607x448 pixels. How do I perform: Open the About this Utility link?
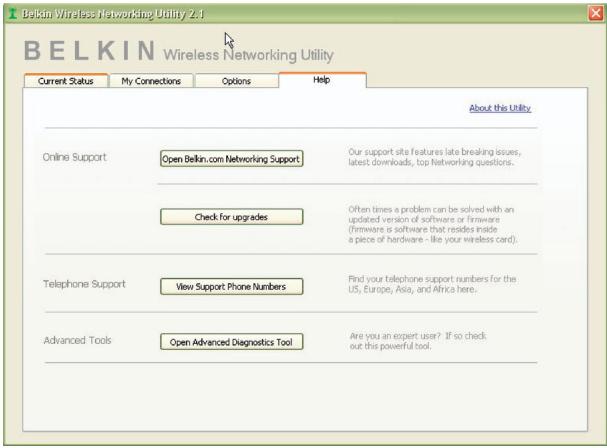[500, 108]
